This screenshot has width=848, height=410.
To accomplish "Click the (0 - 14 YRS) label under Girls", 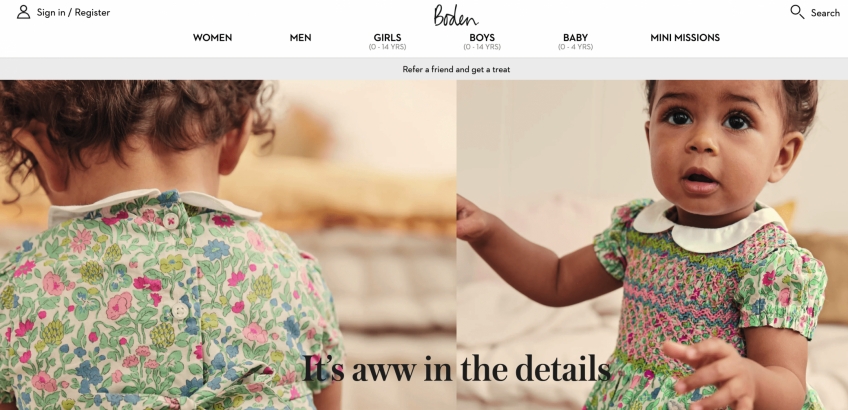I will tap(387, 47).
